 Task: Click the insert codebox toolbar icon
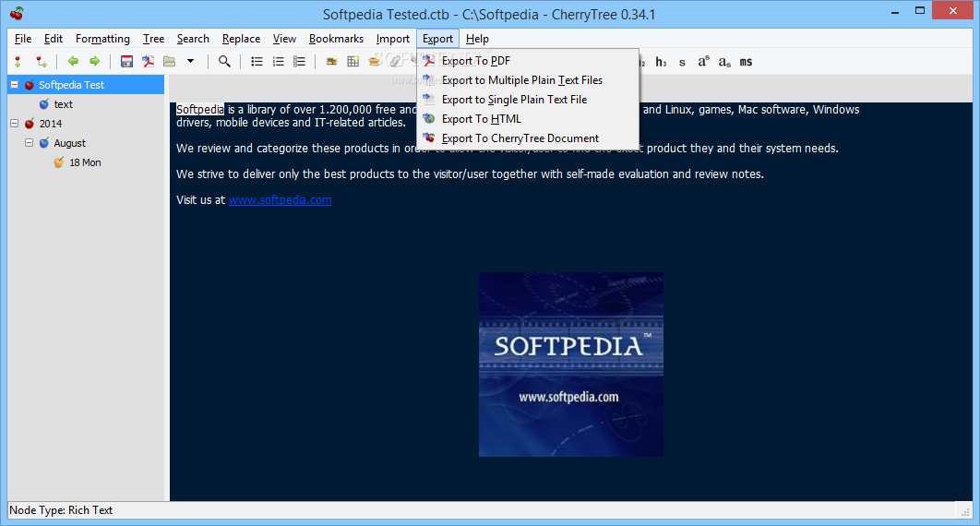click(375, 61)
